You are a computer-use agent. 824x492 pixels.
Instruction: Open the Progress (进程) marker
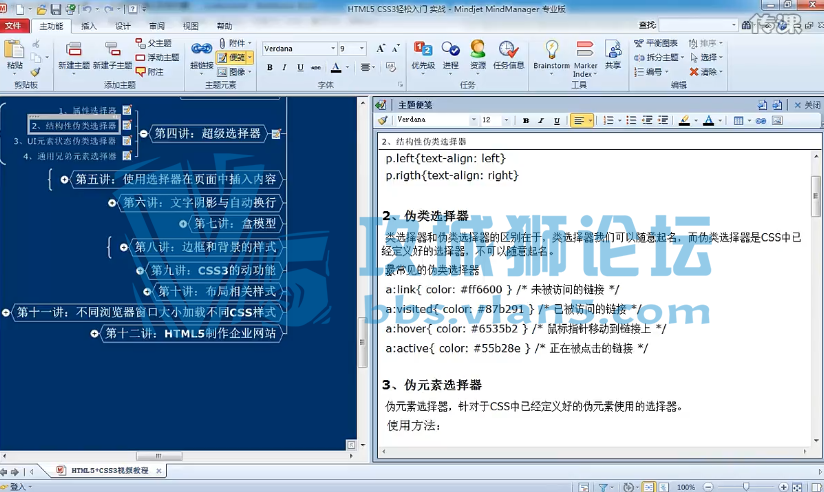(450, 49)
